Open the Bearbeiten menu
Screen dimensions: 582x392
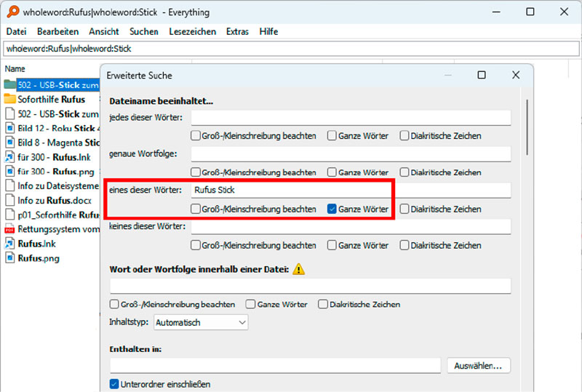point(58,31)
